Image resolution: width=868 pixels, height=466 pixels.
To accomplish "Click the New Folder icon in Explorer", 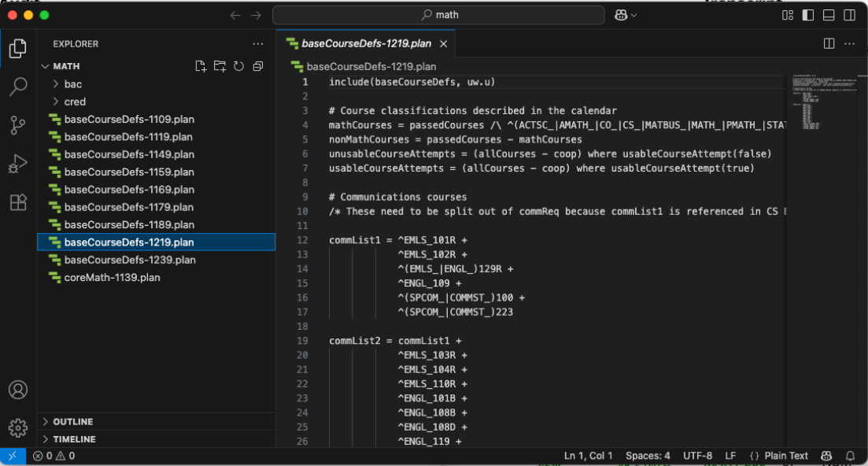I will pos(220,66).
